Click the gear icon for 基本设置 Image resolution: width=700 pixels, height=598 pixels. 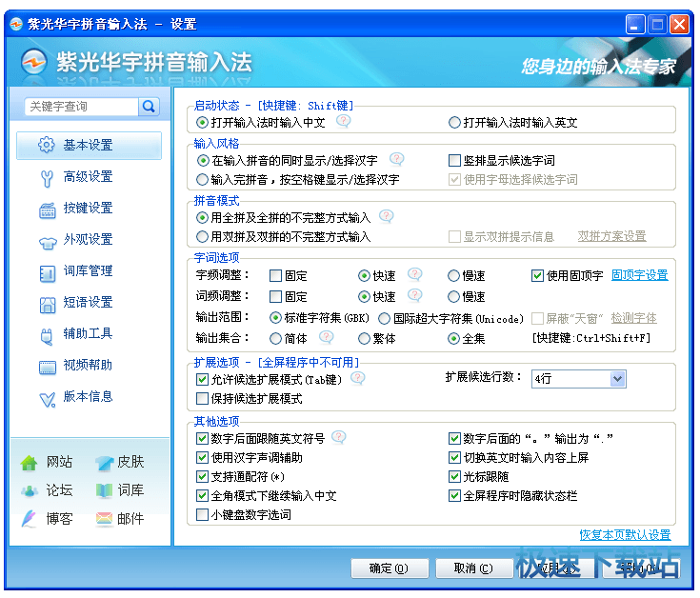pos(47,145)
